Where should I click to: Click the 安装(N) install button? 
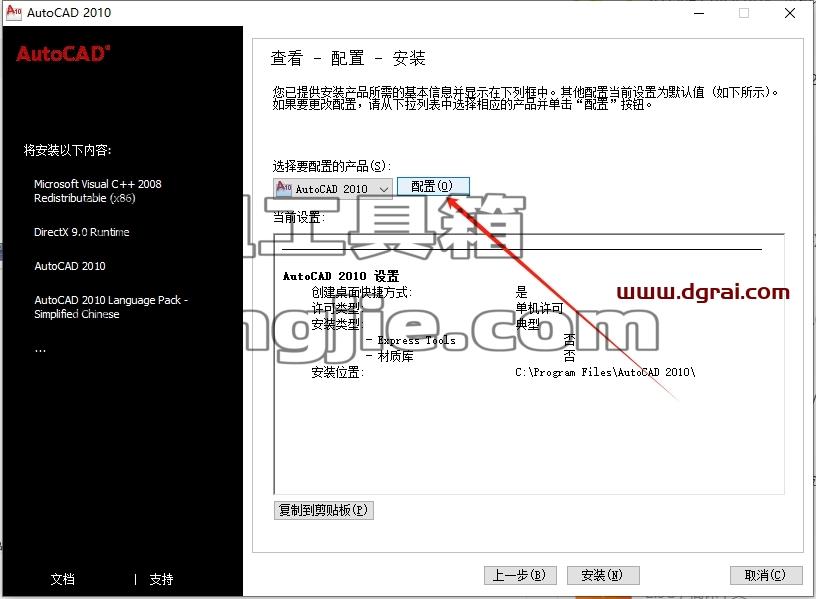pos(603,575)
